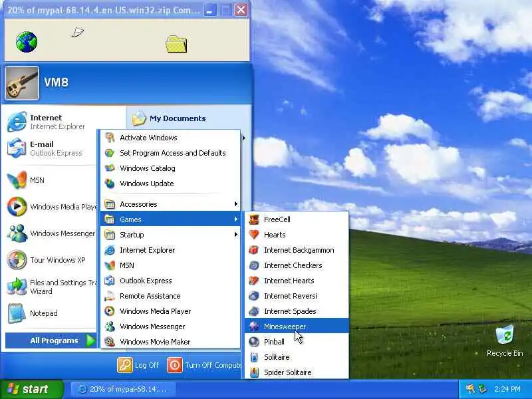The height and width of the screenshot is (399, 532).
Task: Launch Spider Solitaire game
Action: (297, 372)
